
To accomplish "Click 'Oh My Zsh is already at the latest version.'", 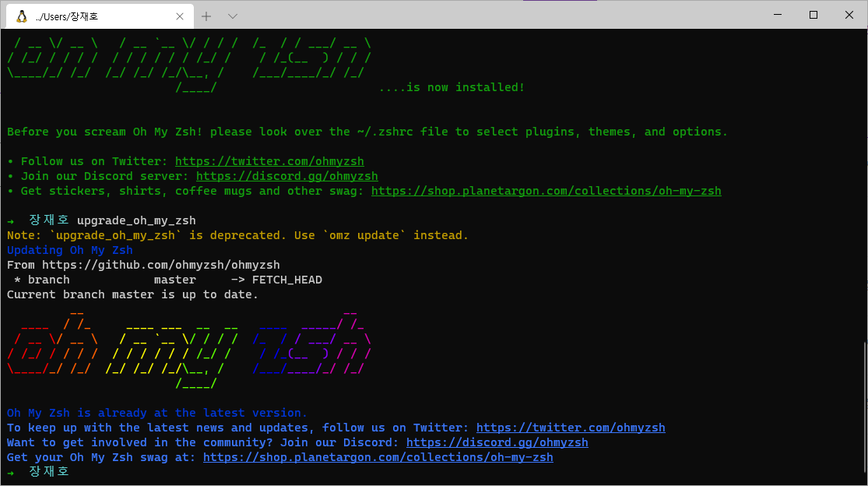I will pyautogui.click(x=156, y=413).
